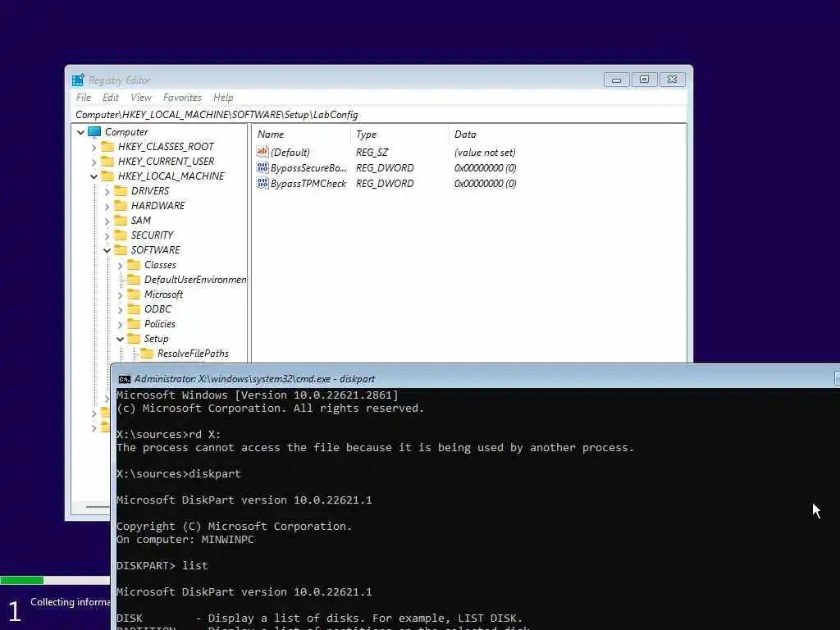Click the DWORD icon beside BypassSecureBoot value
The image size is (840, 630).
(x=262, y=167)
